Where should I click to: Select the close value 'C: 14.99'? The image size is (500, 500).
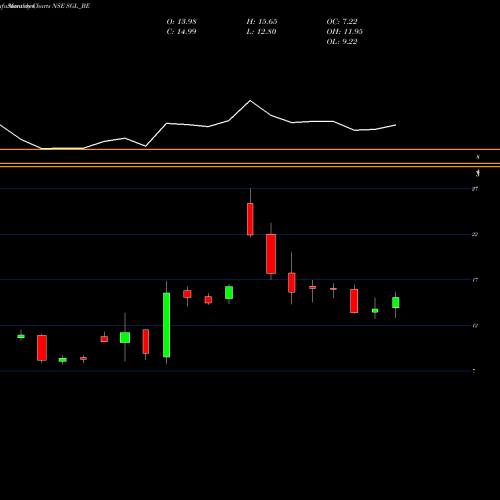pos(181,32)
